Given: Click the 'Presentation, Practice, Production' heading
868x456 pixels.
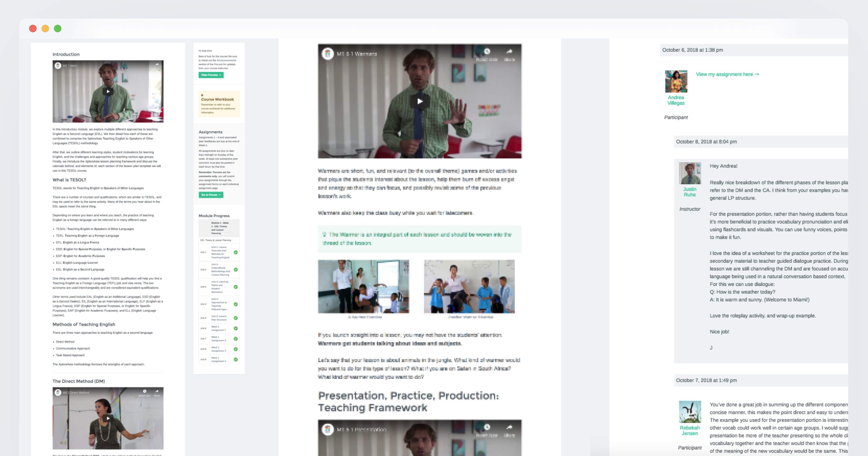Looking at the screenshot, I should 408,401.
